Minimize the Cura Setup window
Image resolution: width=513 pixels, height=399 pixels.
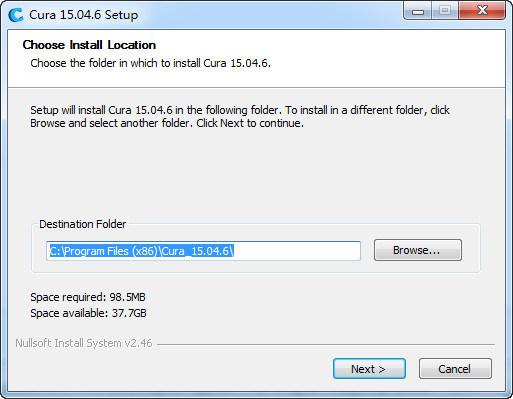click(x=418, y=11)
